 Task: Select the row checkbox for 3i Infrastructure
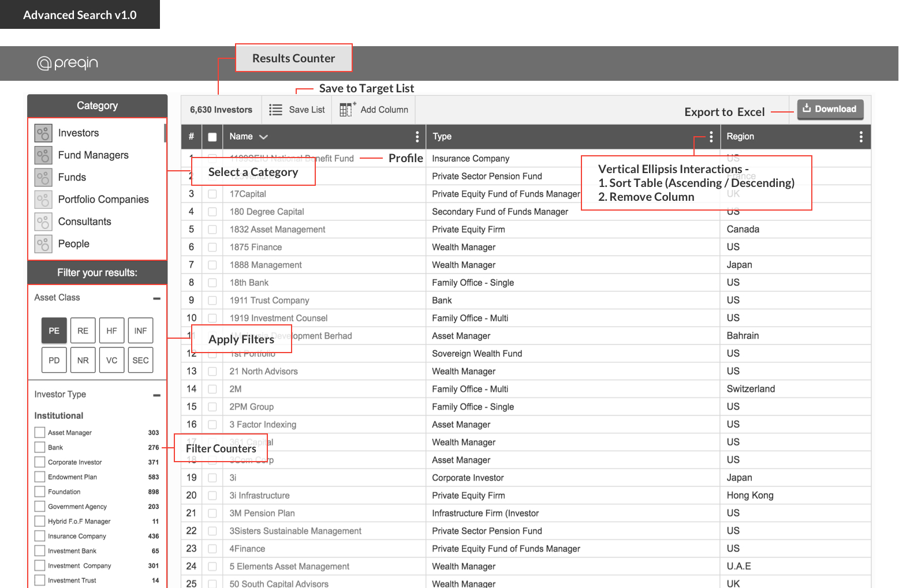point(212,496)
